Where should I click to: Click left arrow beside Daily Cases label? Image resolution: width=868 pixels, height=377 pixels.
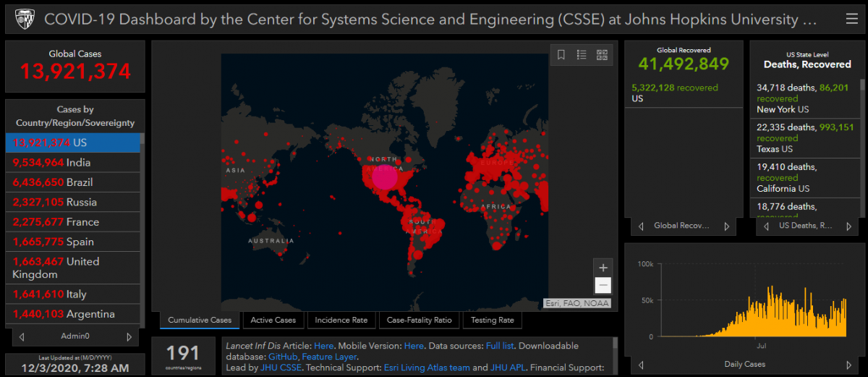[x=641, y=364]
